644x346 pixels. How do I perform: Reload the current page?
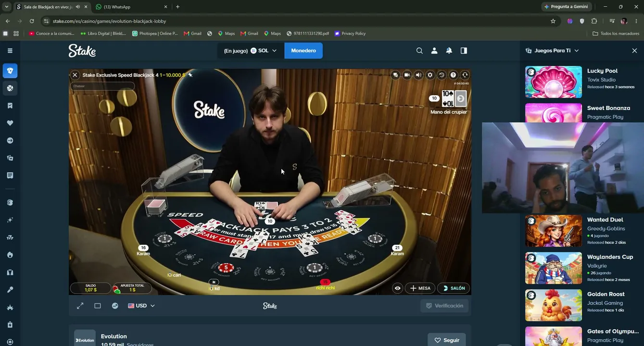click(32, 21)
